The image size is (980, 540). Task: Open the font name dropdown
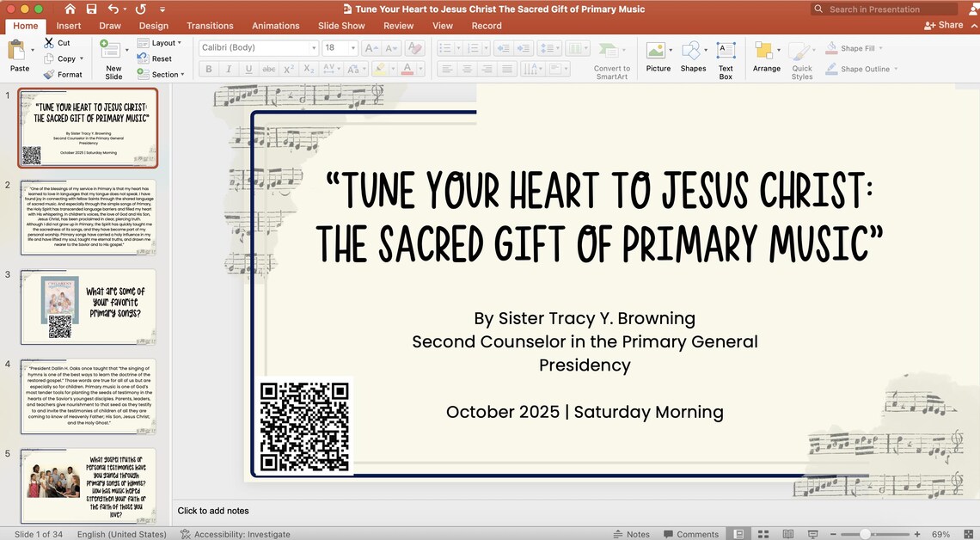pos(314,48)
